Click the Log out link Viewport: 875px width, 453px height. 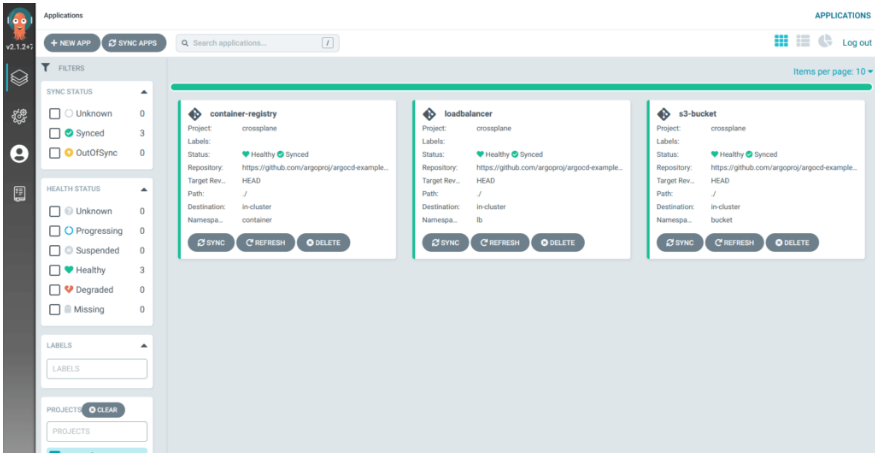856,43
